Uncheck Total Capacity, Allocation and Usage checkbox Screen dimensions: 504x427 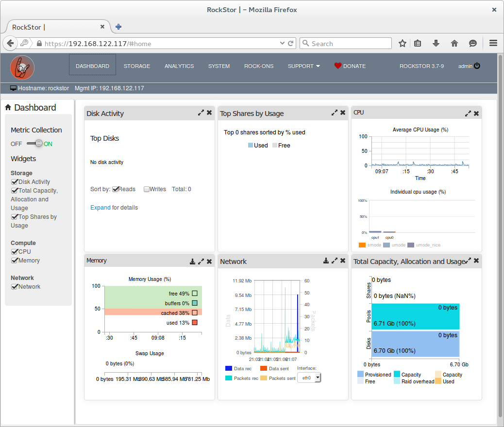click(15, 191)
